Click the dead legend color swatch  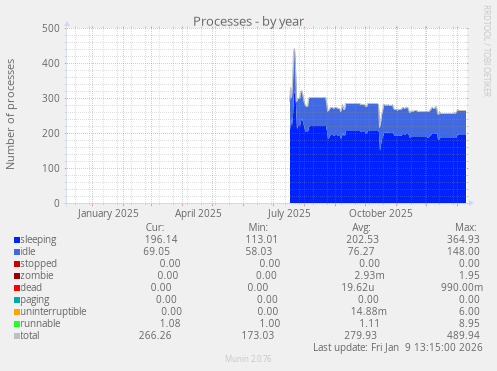(17, 288)
